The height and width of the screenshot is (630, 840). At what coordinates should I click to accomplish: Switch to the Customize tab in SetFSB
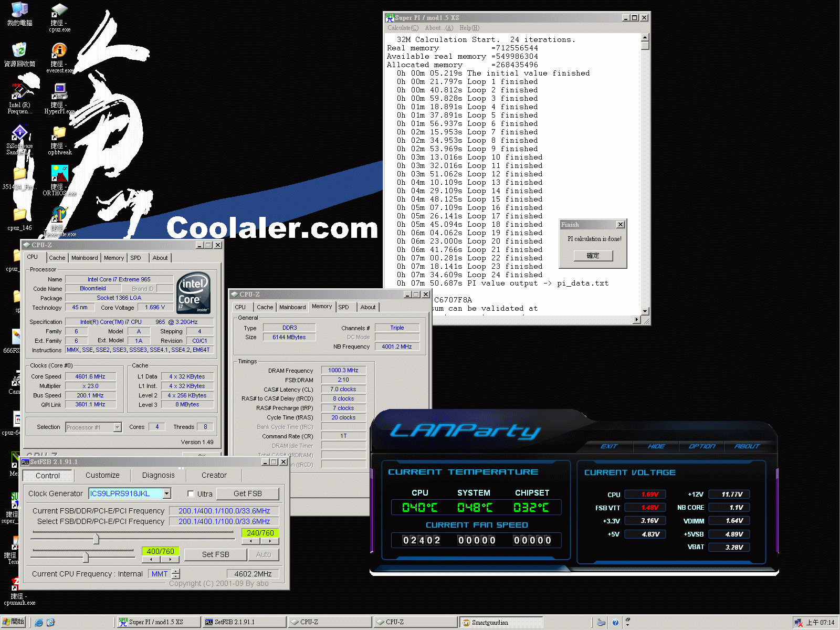102,475
